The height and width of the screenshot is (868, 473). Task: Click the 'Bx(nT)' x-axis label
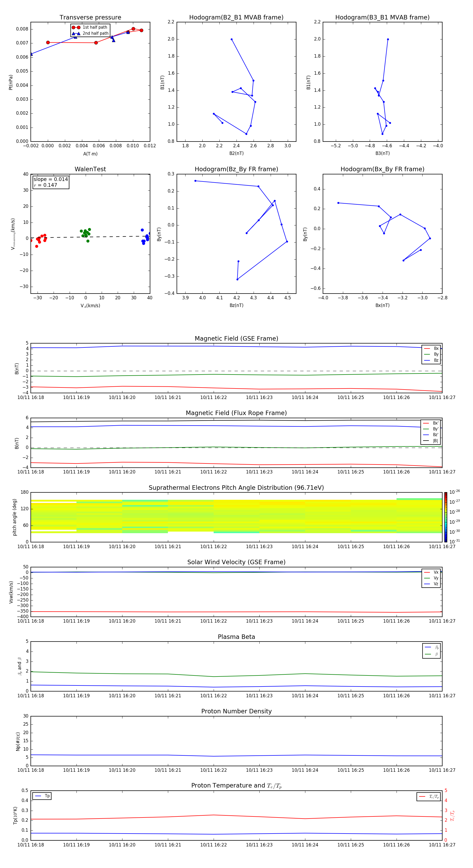[x=382, y=305]
